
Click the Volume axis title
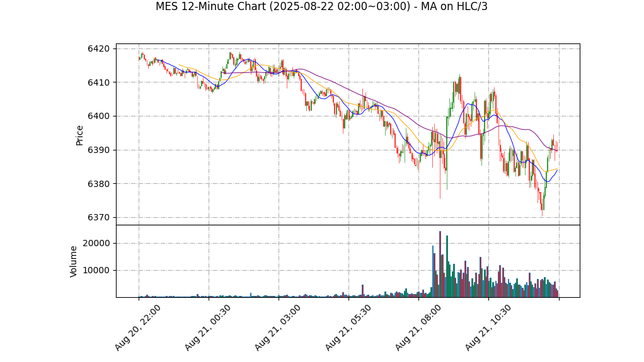point(73,261)
